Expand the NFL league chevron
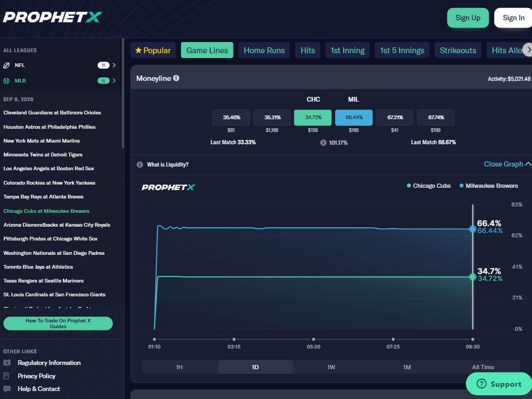 click(114, 65)
